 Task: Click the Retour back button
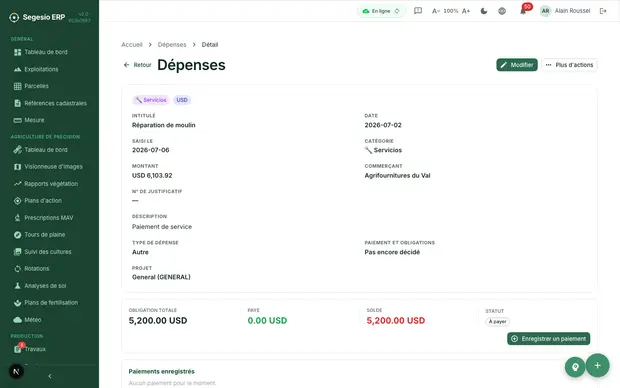tap(137, 65)
